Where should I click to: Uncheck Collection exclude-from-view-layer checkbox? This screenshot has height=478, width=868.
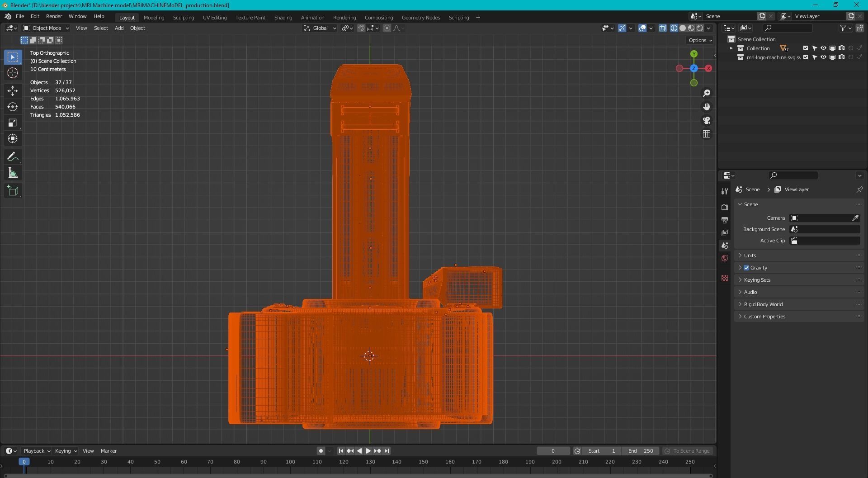pyautogui.click(x=805, y=48)
